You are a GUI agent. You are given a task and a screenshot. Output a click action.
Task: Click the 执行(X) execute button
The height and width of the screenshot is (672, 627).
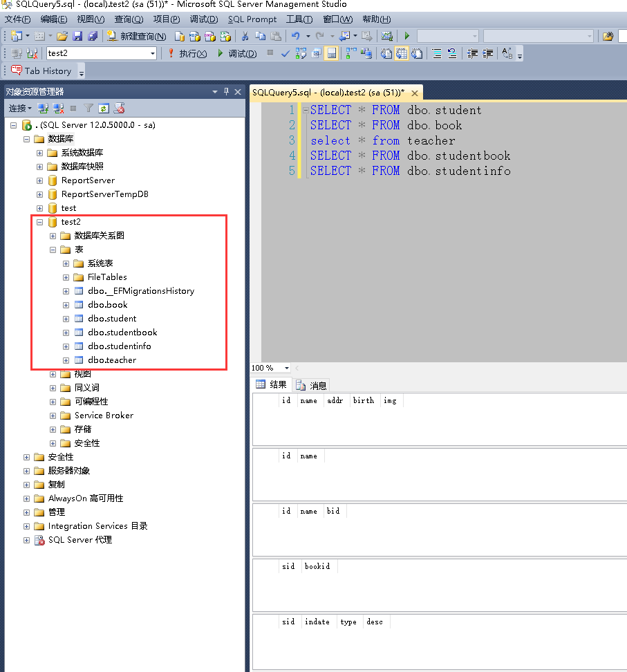[x=188, y=53]
